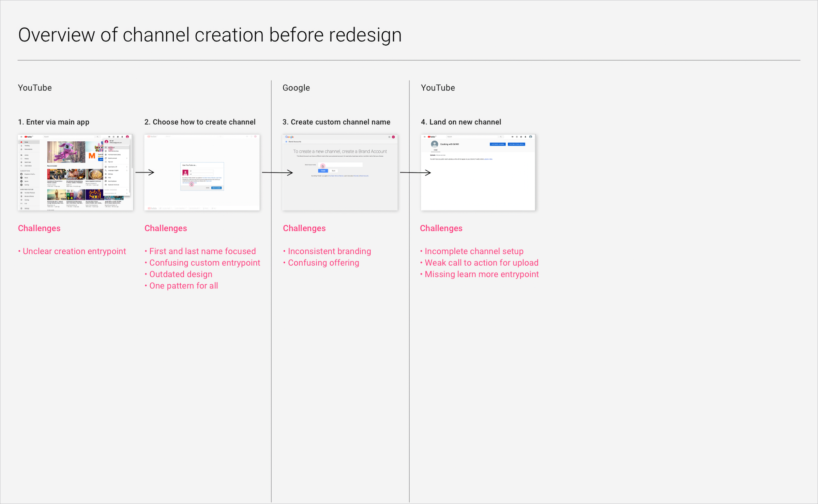Viewport: 818px width, 504px height.
Task: Click the pink account avatar atop step 1 screenshot
Action: 127,137
